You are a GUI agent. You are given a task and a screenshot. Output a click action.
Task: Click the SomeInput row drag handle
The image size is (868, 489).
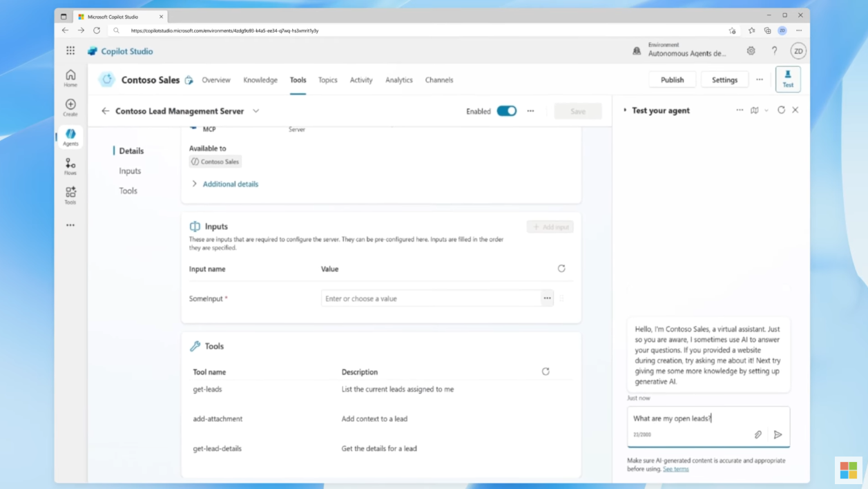562,298
